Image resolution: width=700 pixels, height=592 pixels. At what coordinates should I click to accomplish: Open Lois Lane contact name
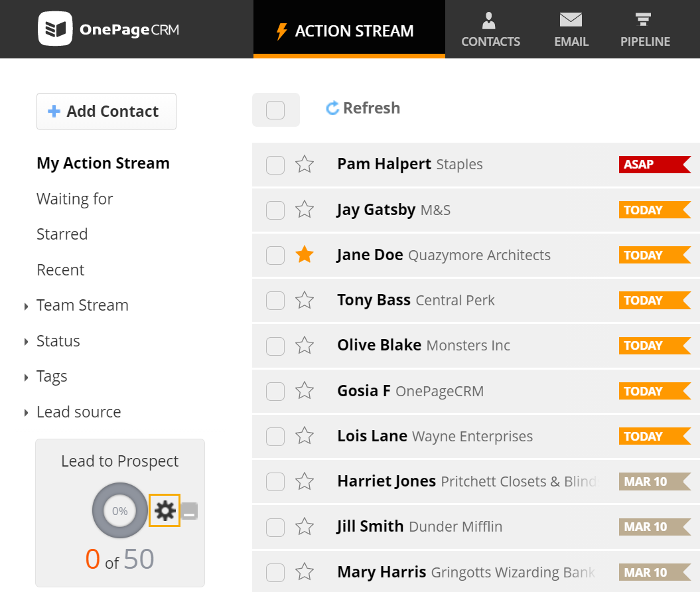[x=372, y=436]
